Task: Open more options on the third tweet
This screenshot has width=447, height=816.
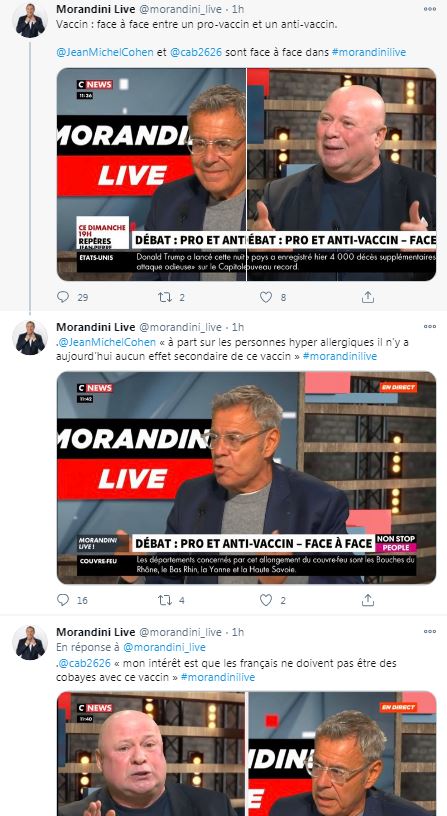Action: (430, 632)
